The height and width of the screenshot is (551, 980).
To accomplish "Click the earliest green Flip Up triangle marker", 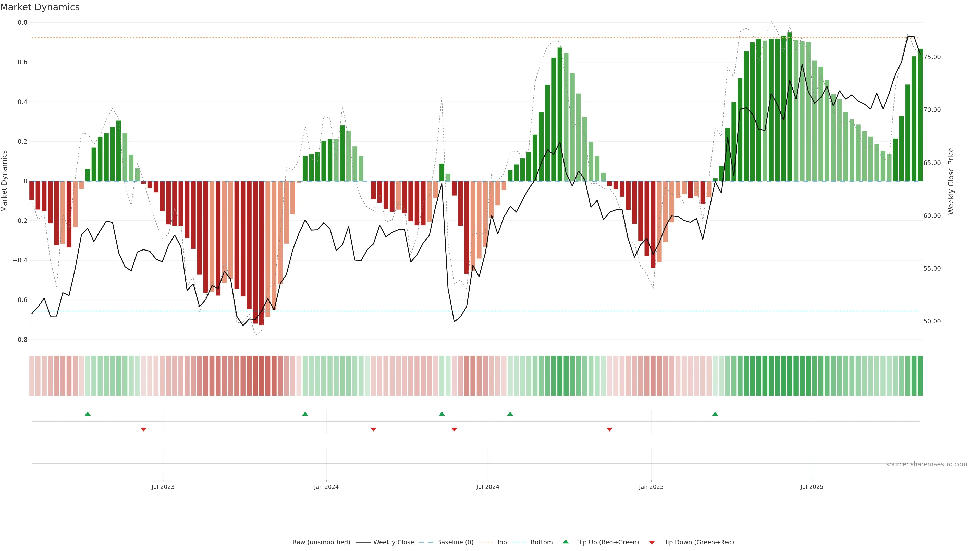I will point(88,414).
